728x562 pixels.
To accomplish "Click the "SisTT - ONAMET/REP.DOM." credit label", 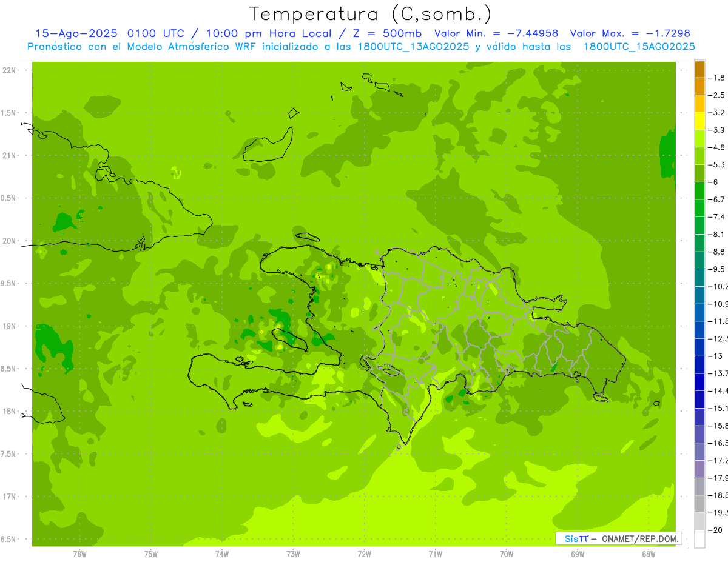I will click(x=619, y=538).
